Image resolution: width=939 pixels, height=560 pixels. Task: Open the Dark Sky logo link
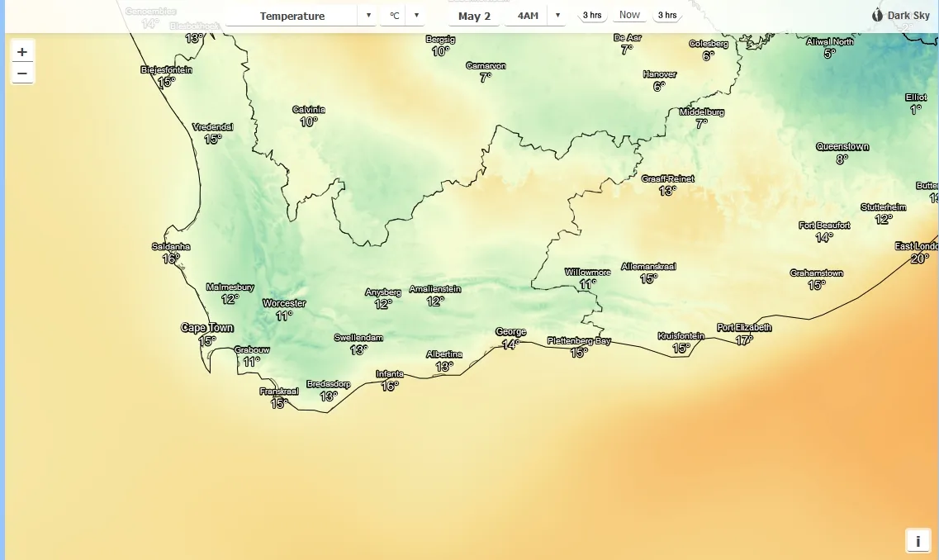tap(901, 16)
